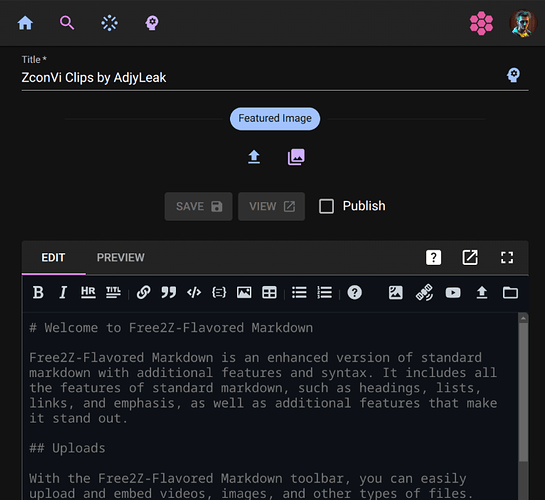Create a bulleted list
The height and width of the screenshot is (500, 545).
coord(299,293)
